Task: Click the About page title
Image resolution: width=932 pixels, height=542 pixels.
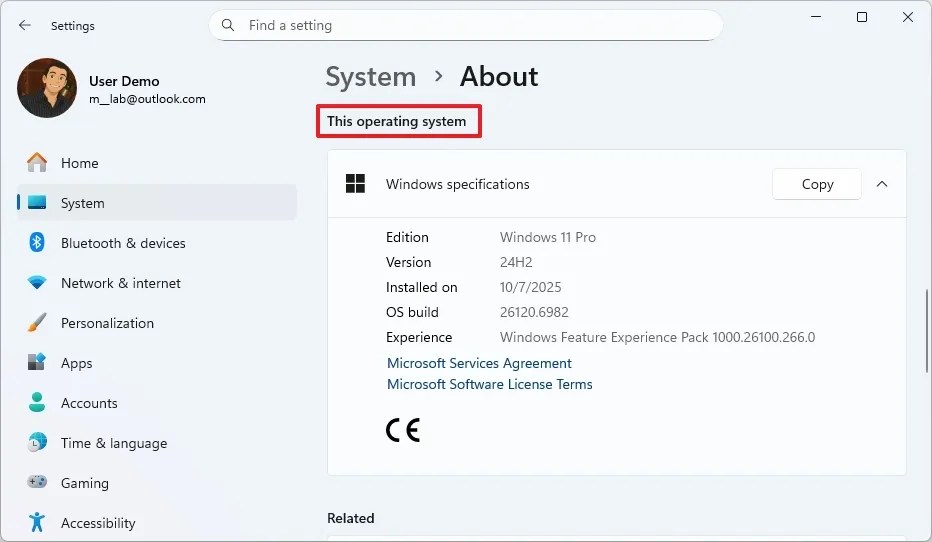Action: point(499,77)
